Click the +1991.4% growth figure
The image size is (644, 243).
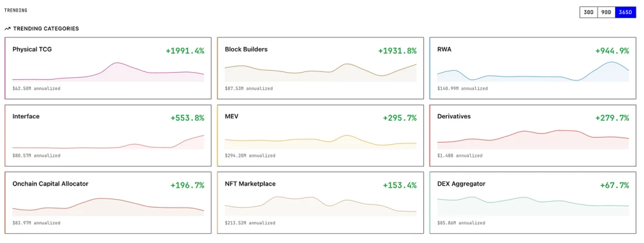coord(185,51)
